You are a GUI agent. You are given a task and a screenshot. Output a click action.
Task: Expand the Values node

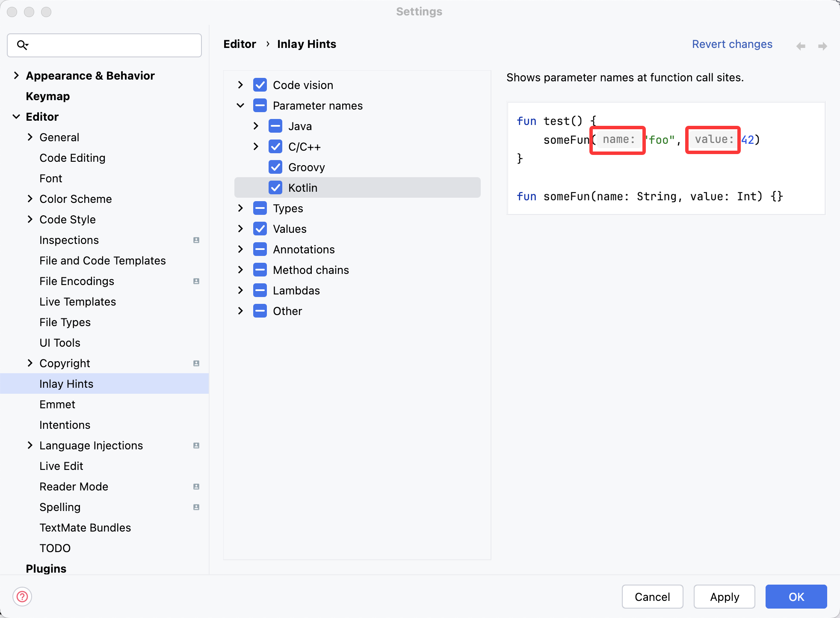240,229
